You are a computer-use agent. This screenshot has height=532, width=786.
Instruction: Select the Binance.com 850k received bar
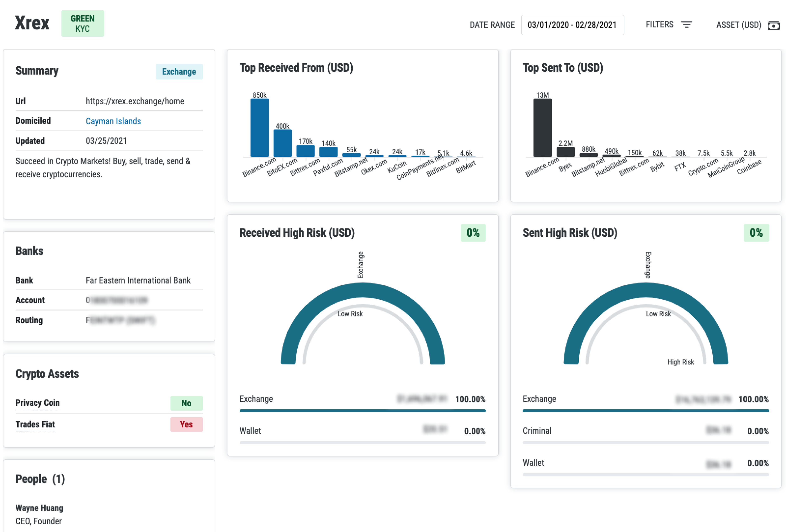coord(259,128)
